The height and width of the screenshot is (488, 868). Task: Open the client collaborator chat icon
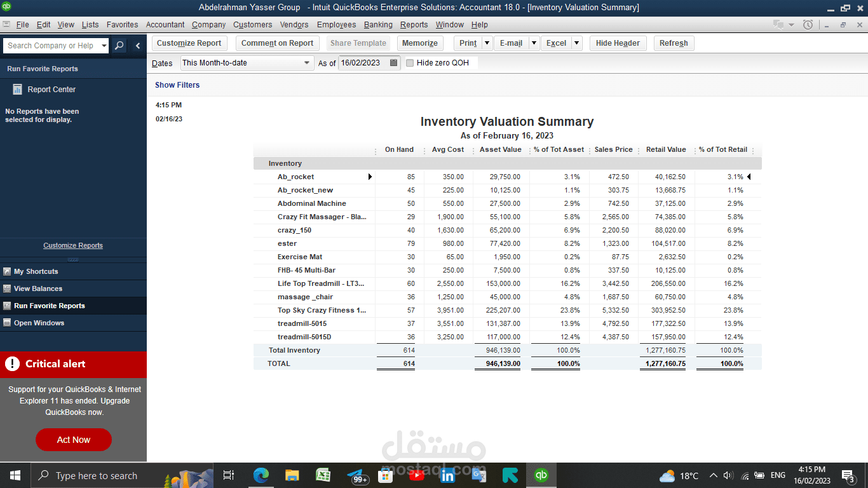click(778, 25)
